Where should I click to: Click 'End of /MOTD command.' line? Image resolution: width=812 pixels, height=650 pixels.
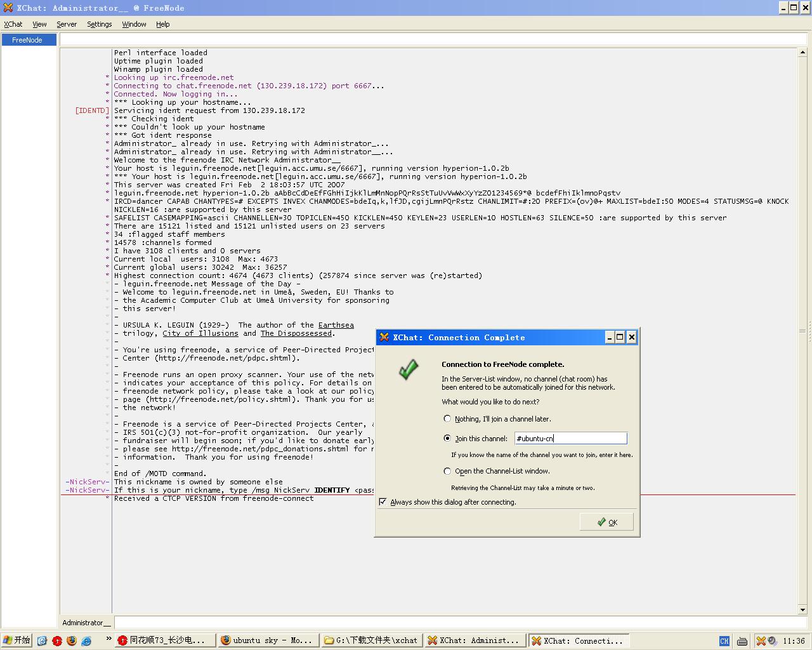[x=160, y=474]
